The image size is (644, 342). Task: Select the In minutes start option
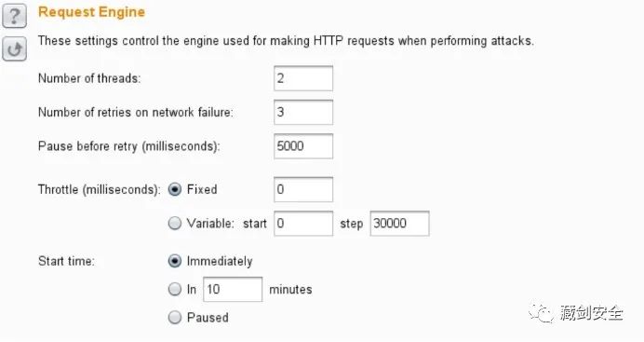[x=175, y=289]
